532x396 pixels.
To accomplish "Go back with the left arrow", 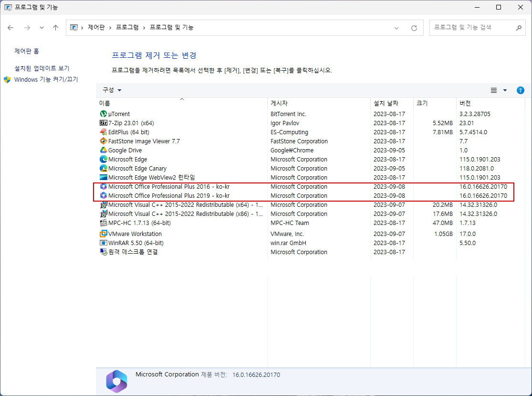I will (x=10, y=28).
